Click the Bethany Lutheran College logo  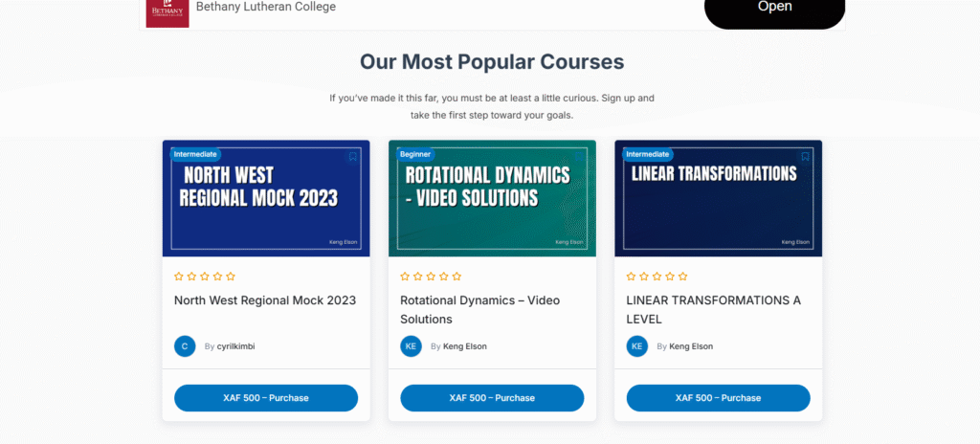[167, 11]
